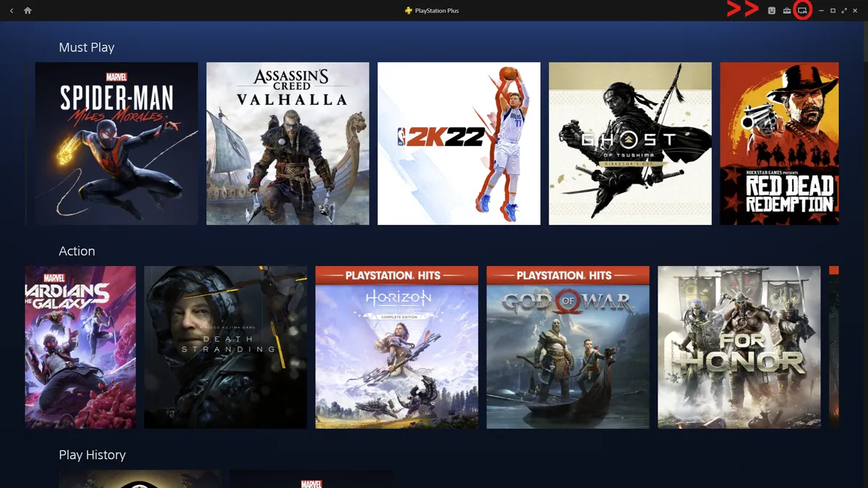This screenshot has height=488, width=868.
Task: Open Spider-Man Miles Morales game tile
Action: point(116,143)
